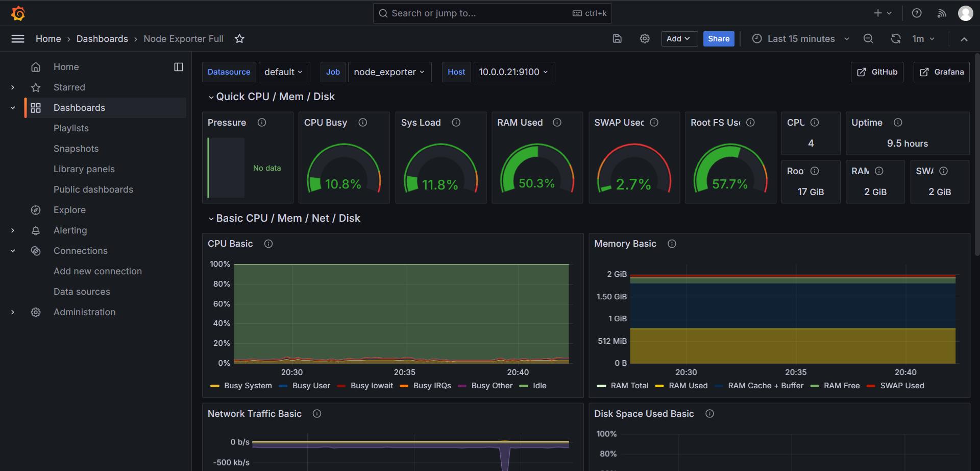
Task: Open dashboard settings gear icon
Action: tap(645, 39)
